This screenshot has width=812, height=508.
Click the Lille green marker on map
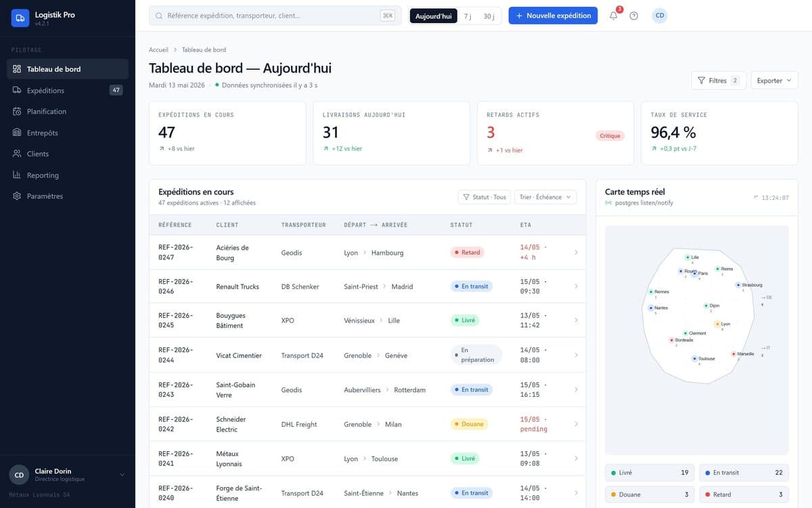coord(687,257)
